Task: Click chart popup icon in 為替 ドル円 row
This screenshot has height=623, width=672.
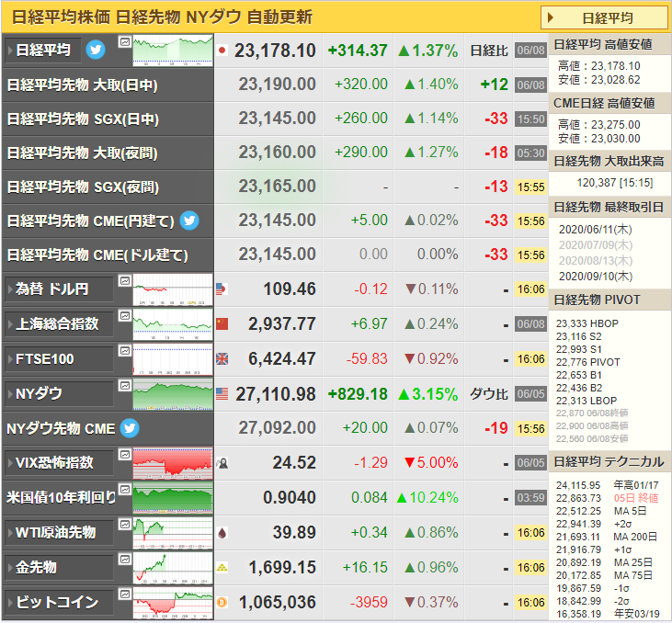Action: 125,281
